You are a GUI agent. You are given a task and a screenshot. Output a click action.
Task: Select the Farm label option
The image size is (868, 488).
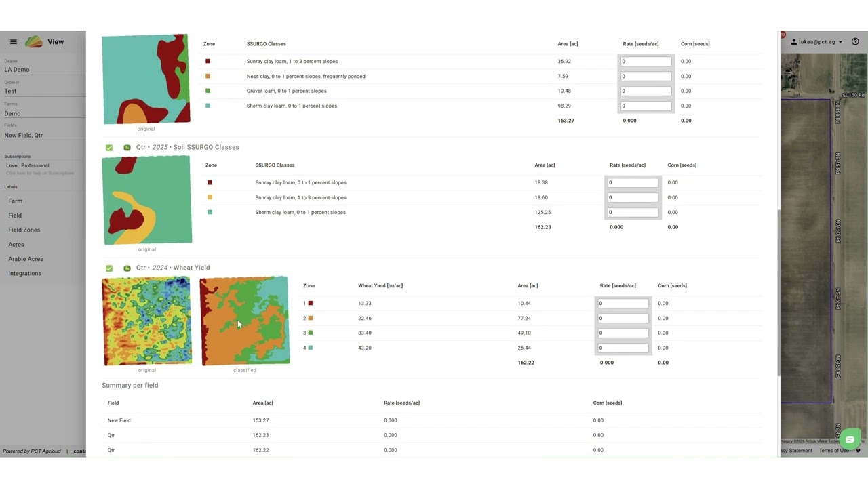15,201
